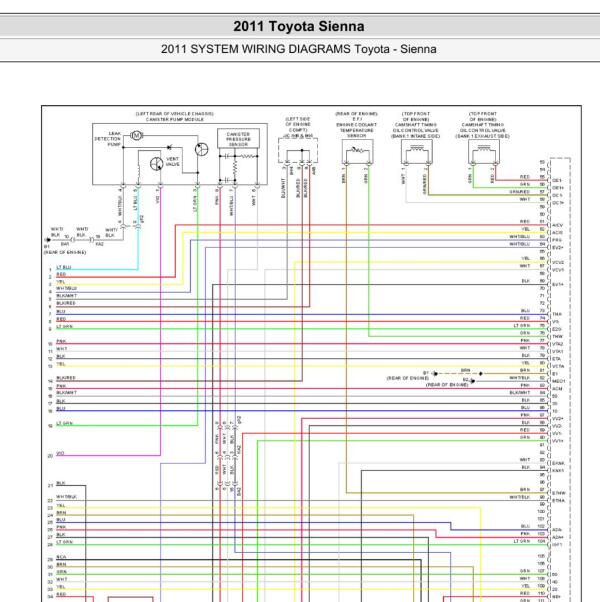Click the 'LEAK DETECTION PUMP' label
The image size is (600, 602).
coord(108,139)
